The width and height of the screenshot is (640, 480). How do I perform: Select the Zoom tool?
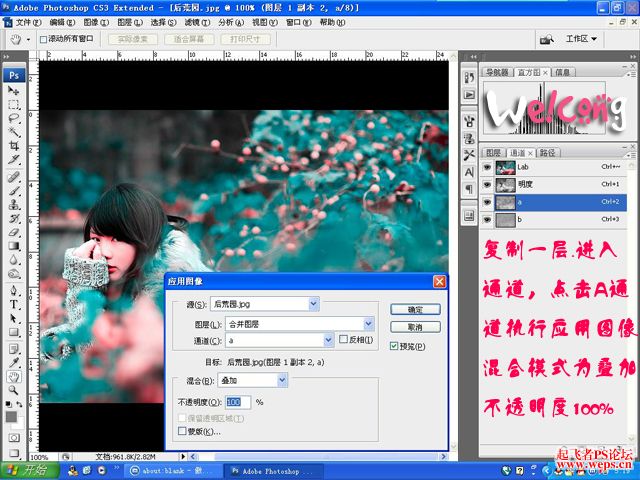(14, 390)
